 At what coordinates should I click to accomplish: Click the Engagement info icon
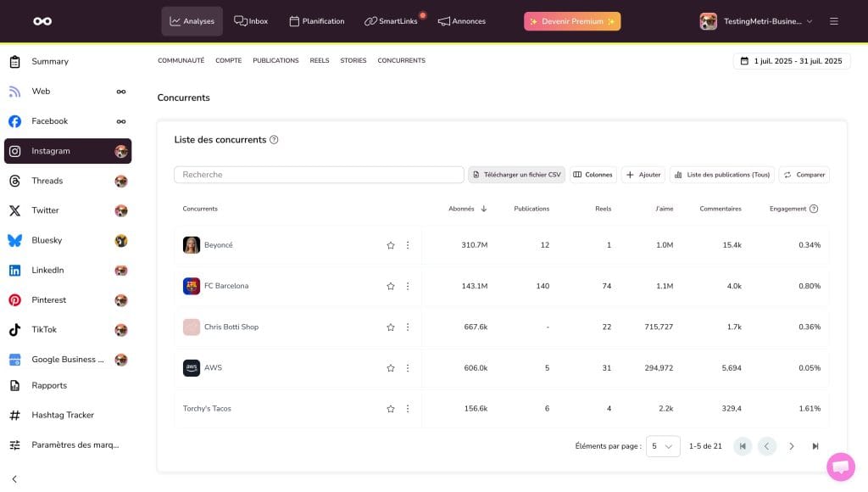tap(814, 209)
